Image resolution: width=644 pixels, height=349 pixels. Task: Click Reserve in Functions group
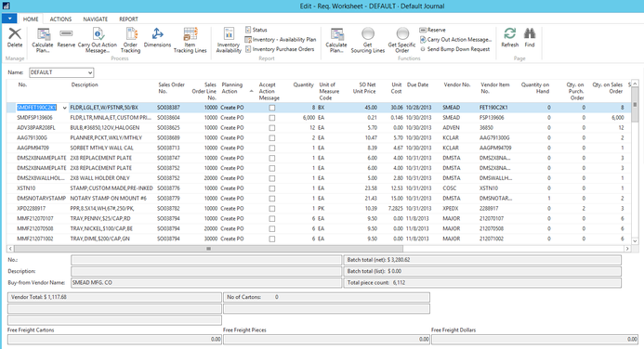pyautogui.click(x=432, y=30)
